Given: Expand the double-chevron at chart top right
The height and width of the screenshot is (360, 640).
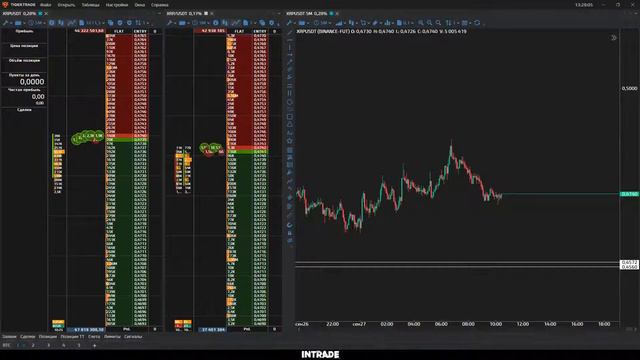Looking at the screenshot, I should coord(613,38).
